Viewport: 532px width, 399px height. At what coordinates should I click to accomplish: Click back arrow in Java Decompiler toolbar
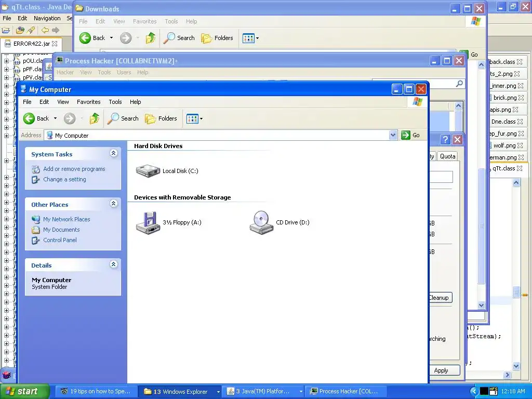45,30
